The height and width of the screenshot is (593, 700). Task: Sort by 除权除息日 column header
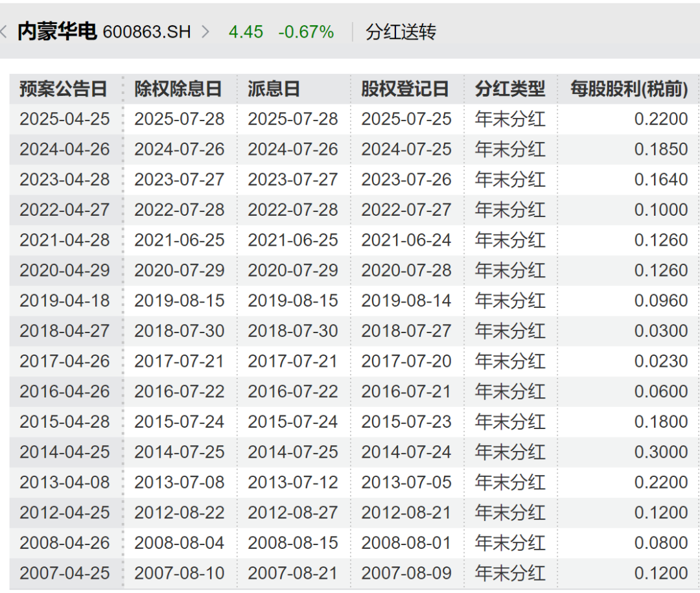click(178, 89)
